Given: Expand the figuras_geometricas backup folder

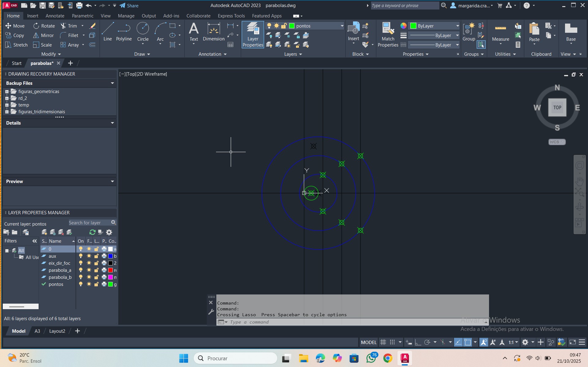Looking at the screenshot, I should [x=7, y=92].
